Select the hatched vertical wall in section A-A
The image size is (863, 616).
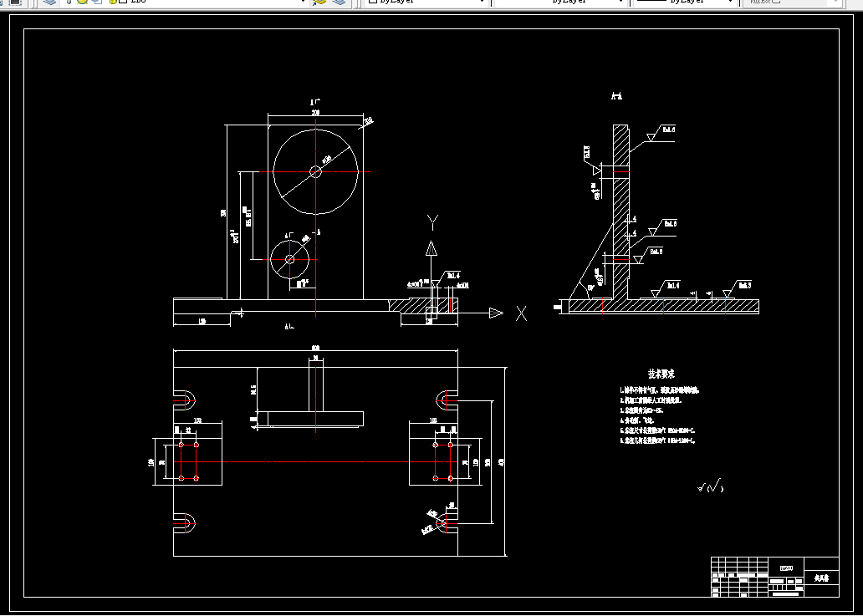coord(620,211)
